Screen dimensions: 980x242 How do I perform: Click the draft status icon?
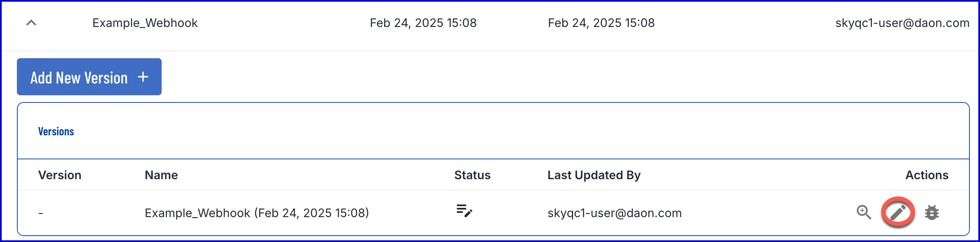click(x=464, y=210)
